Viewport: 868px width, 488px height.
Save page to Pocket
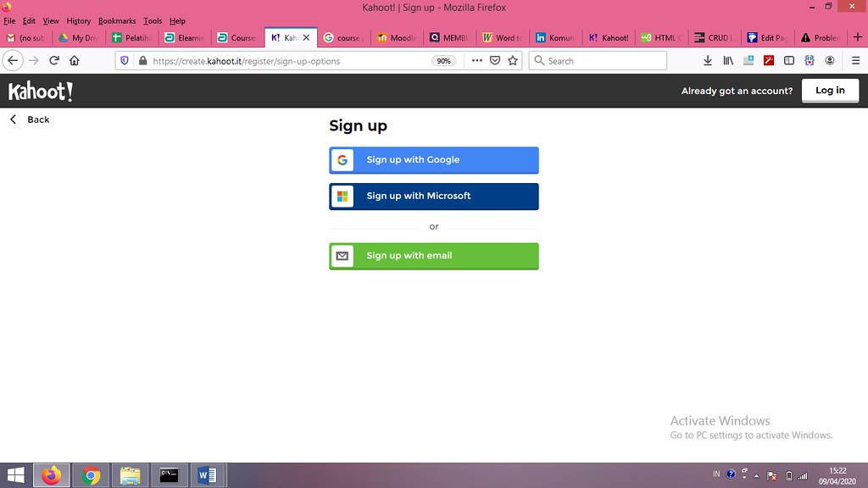(495, 61)
